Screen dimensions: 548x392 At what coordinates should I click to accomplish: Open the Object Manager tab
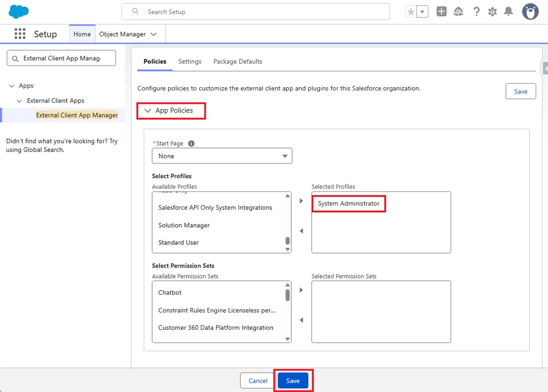(122, 34)
